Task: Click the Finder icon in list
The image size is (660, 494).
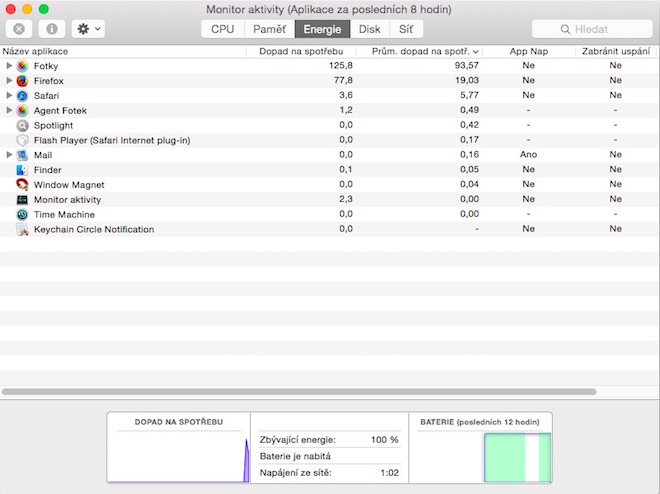Action: pyautogui.click(x=22, y=170)
